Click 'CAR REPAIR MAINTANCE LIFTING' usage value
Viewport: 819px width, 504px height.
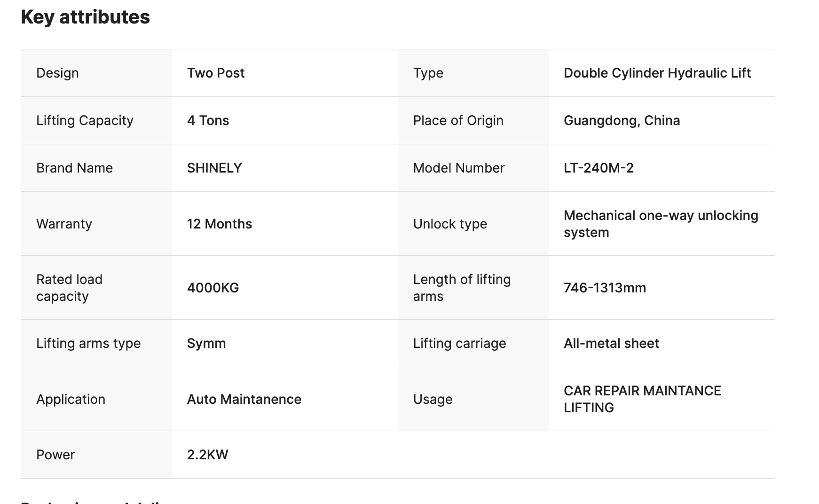pos(642,399)
